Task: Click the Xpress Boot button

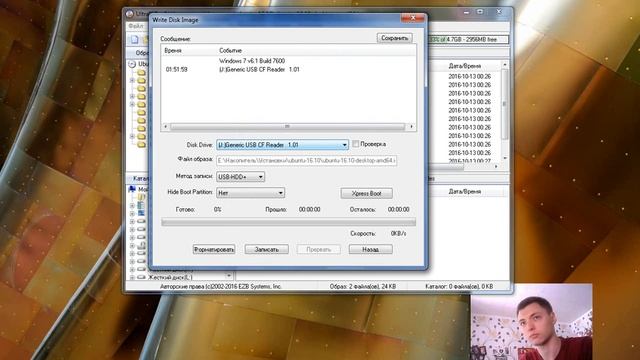Action: 367,193
